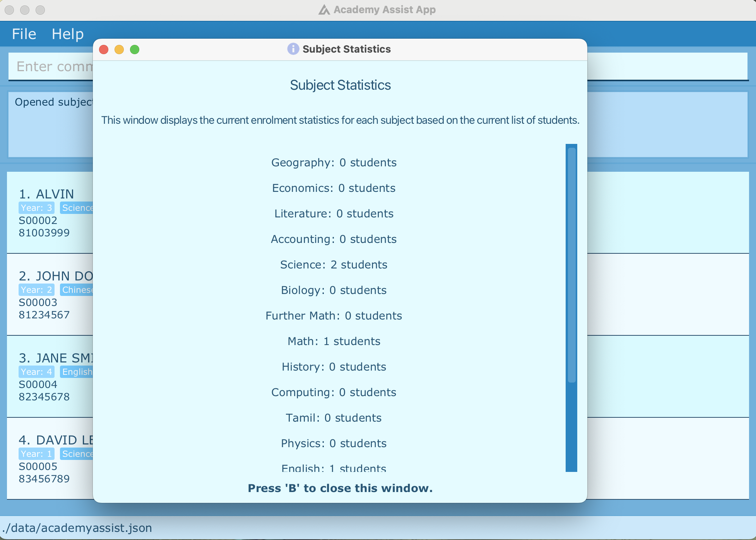Click the Subject Statistics window title bar text
Viewport: 756px width, 540px height.
[347, 49]
